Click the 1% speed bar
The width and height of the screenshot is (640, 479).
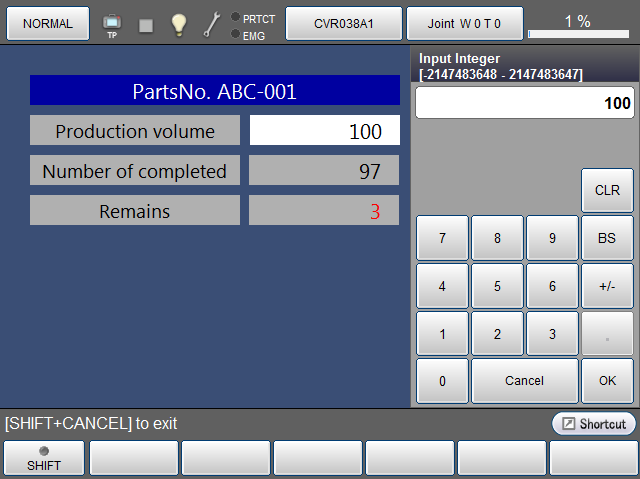[x=577, y=25]
